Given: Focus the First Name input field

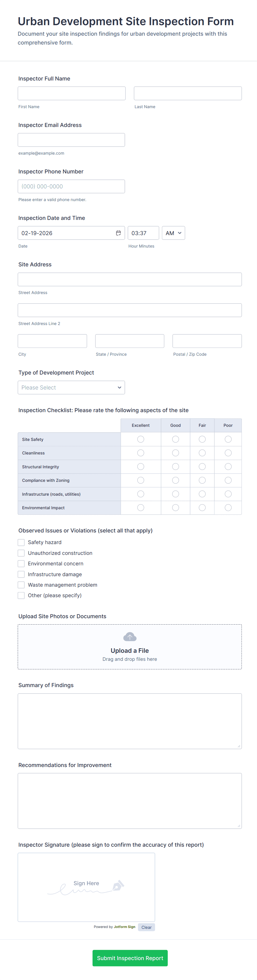Looking at the screenshot, I should click(x=72, y=93).
